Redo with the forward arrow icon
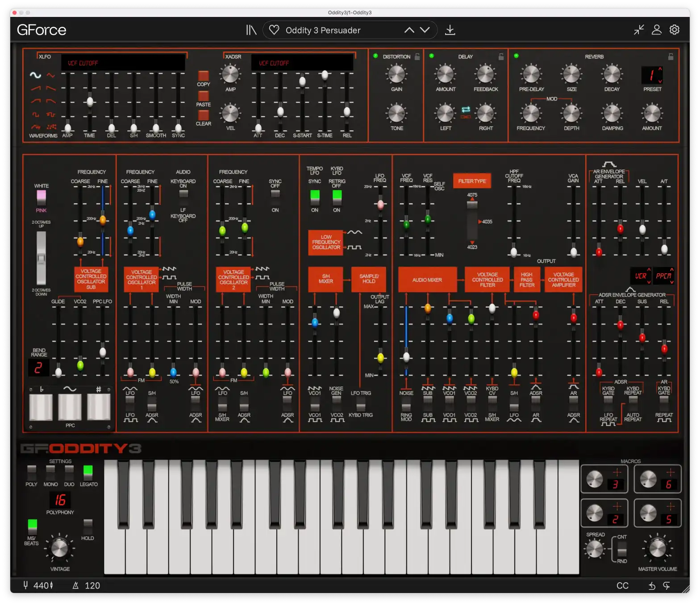 point(667,586)
